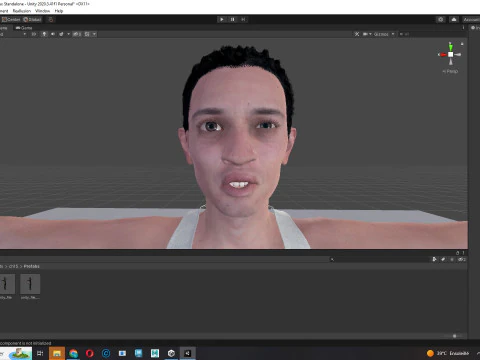Image resolution: width=480 pixels, height=360 pixels.
Task: Click the Step frame button
Action: pos(243,19)
